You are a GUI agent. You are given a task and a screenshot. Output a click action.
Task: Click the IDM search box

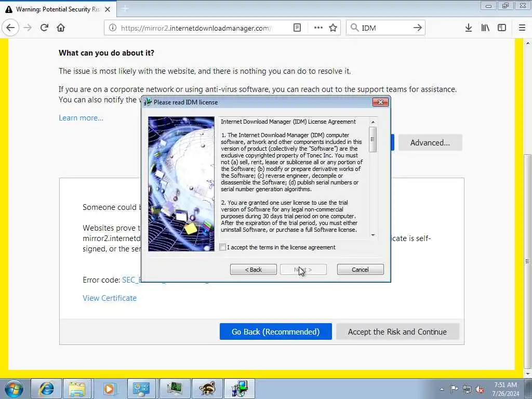[385, 28]
